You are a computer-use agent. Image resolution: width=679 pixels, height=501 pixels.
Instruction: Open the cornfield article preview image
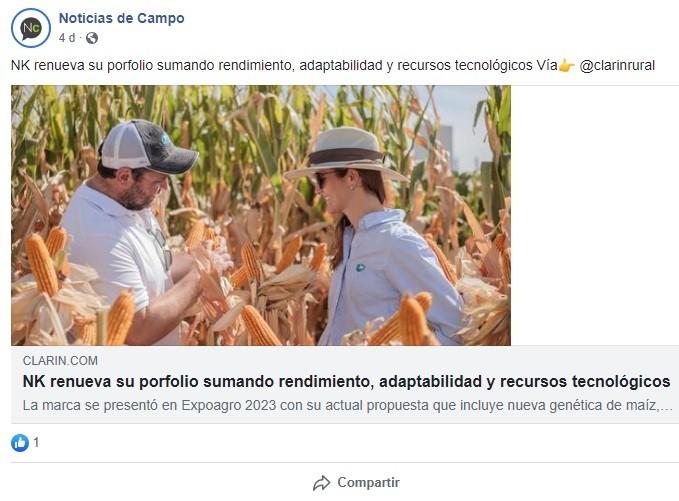pyautogui.click(x=261, y=215)
